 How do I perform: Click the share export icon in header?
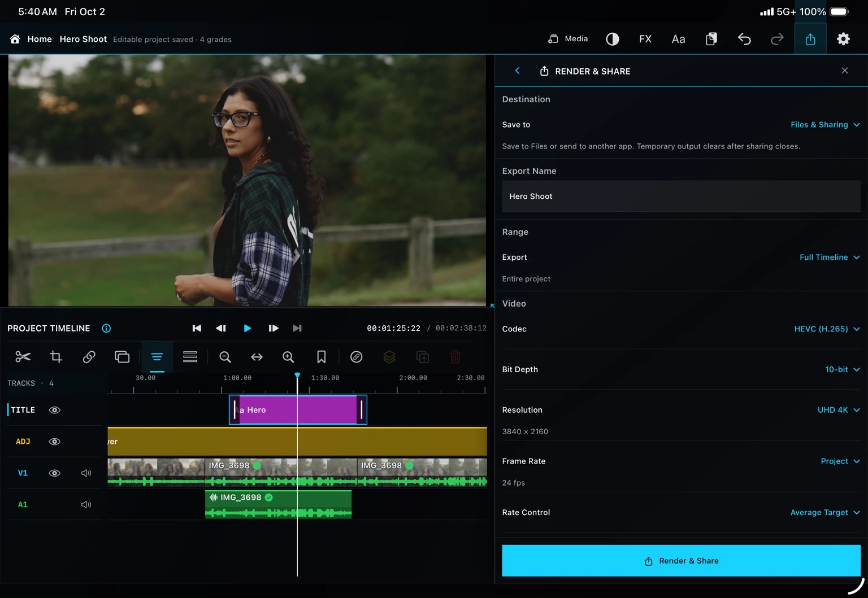[x=810, y=39]
